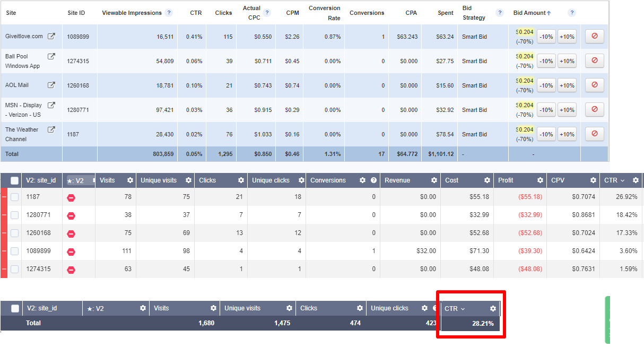644x347 pixels.
Task: Open Giveitlove.com external link icon
Action: pos(51,37)
